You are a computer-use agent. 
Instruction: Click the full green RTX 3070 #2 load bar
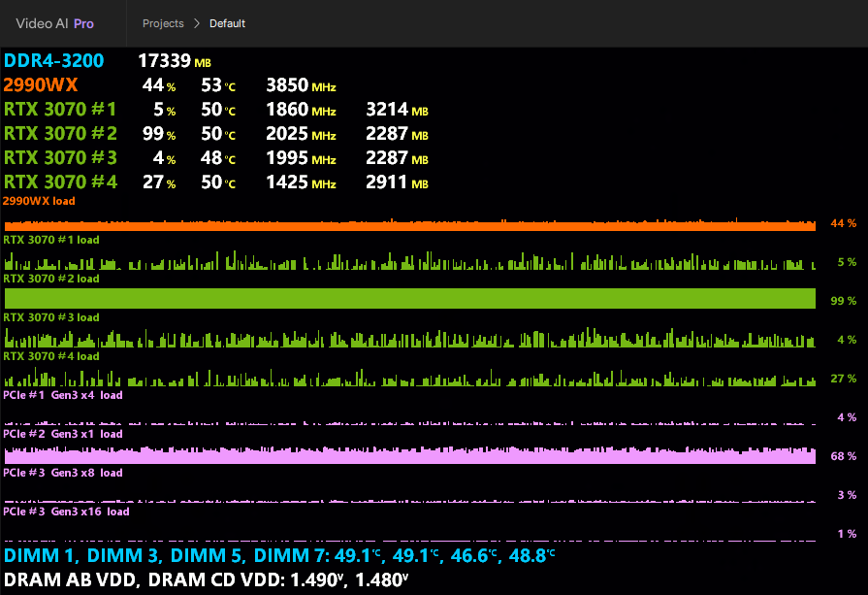[x=408, y=299]
